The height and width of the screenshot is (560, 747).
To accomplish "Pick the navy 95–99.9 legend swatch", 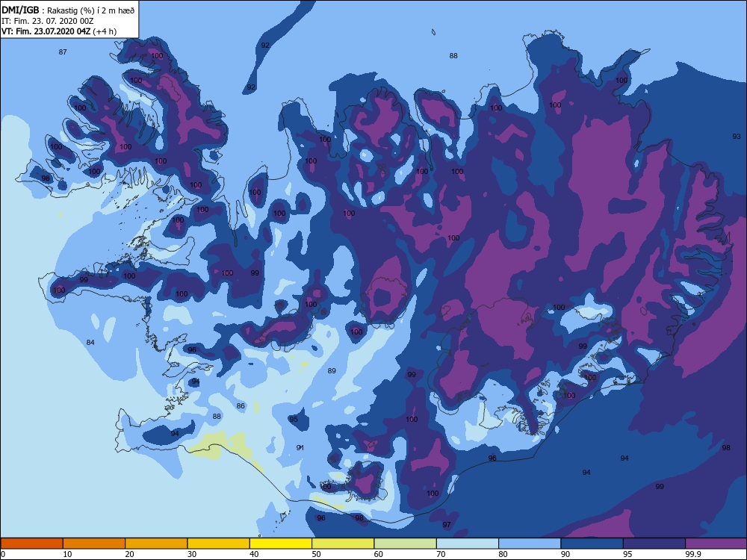I will point(654,544).
